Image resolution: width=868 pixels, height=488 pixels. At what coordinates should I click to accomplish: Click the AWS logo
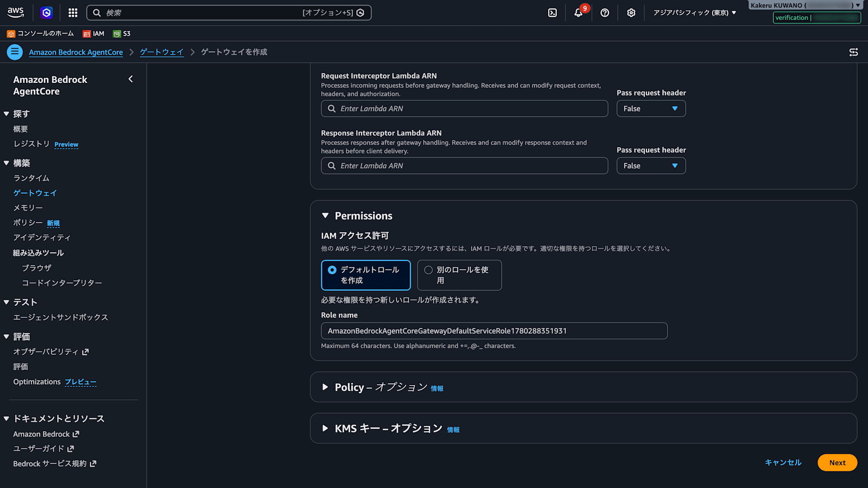[16, 13]
